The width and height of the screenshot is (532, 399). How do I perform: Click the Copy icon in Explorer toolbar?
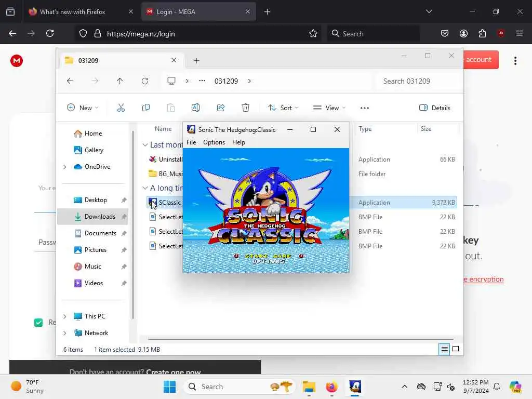(x=146, y=108)
